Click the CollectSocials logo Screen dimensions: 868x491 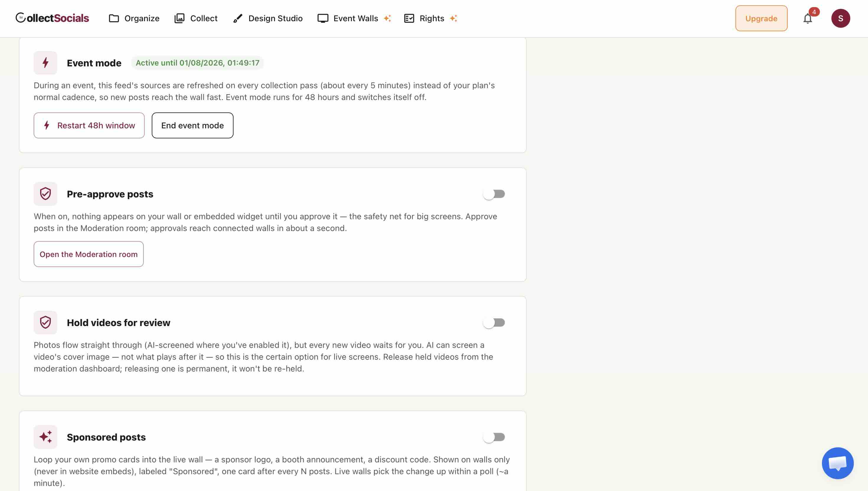(52, 18)
